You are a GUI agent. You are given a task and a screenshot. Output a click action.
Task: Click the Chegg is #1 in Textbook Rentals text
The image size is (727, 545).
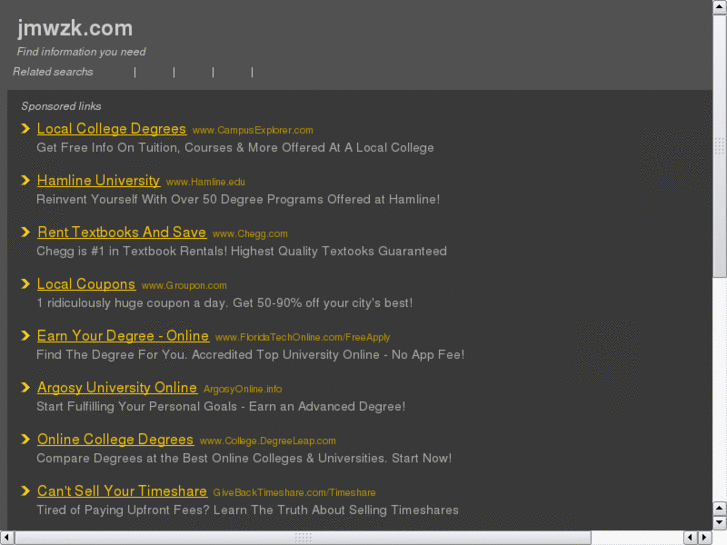click(242, 251)
